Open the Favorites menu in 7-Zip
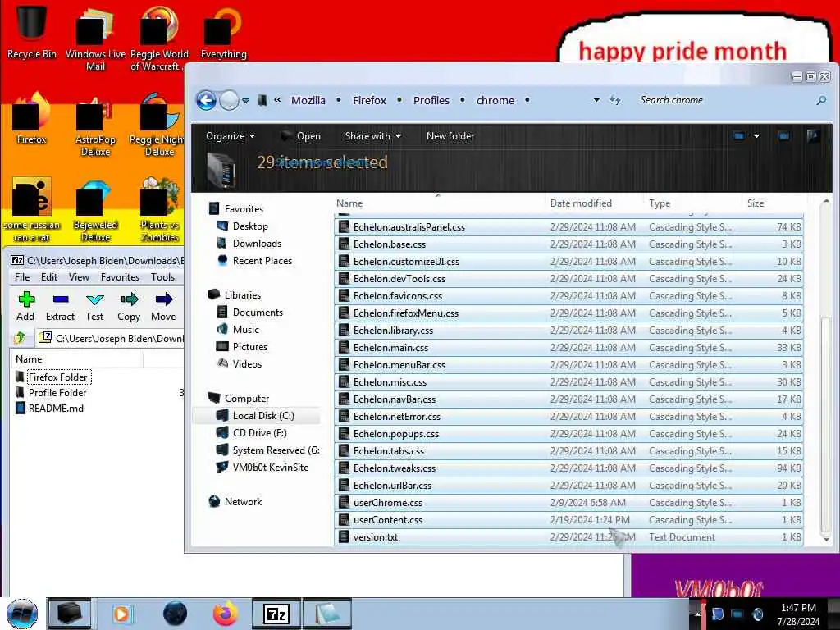This screenshot has height=630, width=840. coord(120,277)
